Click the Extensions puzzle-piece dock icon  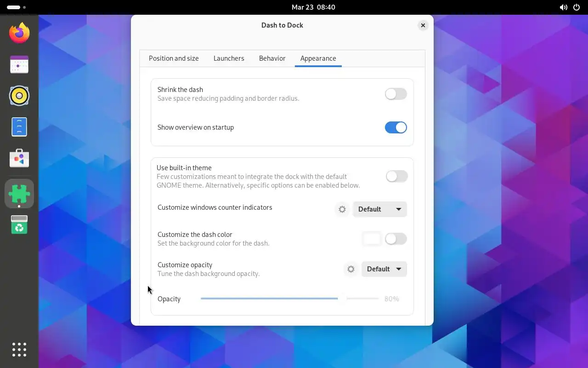point(19,193)
